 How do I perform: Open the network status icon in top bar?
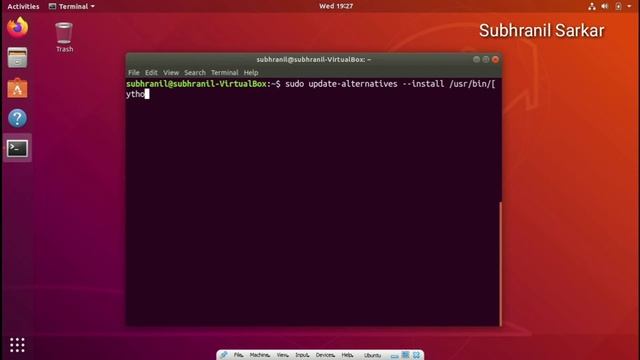point(592,6)
